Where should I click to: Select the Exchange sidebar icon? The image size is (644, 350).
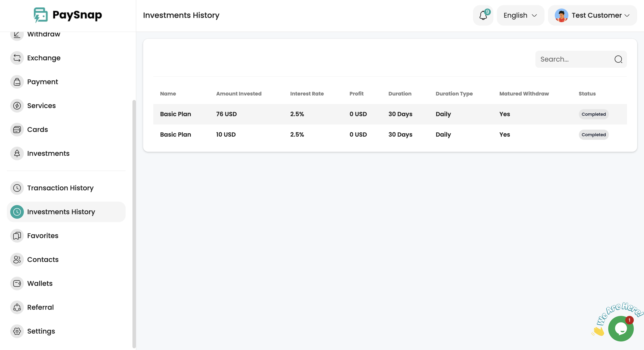[17, 58]
